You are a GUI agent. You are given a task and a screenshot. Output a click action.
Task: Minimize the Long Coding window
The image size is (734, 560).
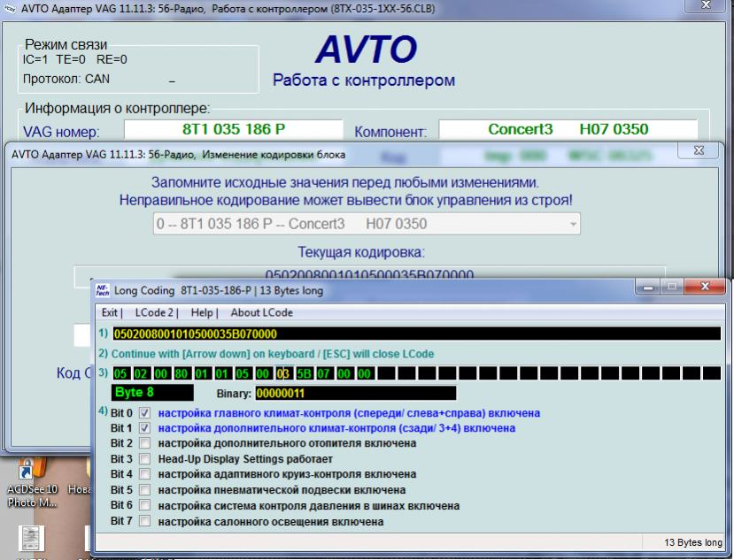pos(648,287)
